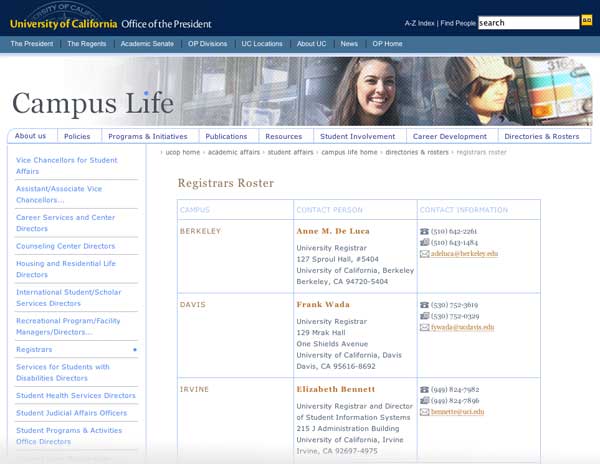Select the Career Development tab
The width and height of the screenshot is (600, 464).
coord(450,136)
